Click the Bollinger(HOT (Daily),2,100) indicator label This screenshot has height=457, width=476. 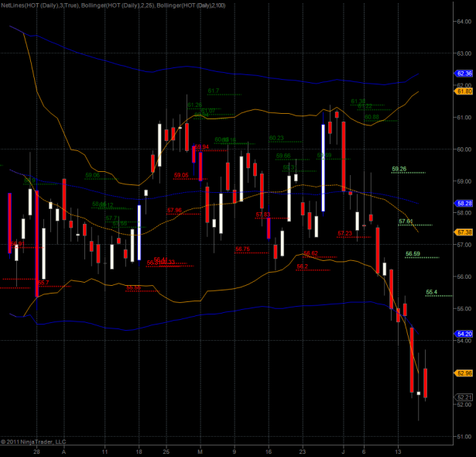pos(190,5)
